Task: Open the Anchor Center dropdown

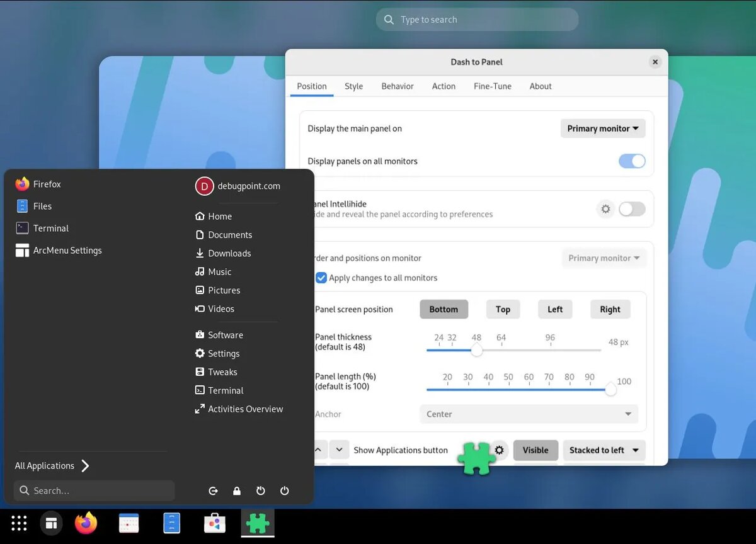Action: coord(529,414)
